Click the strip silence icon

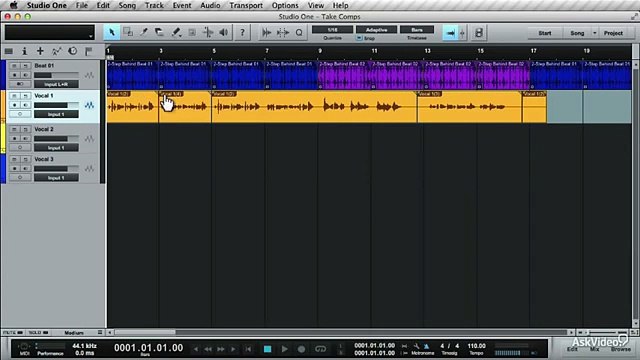(267, 33)
